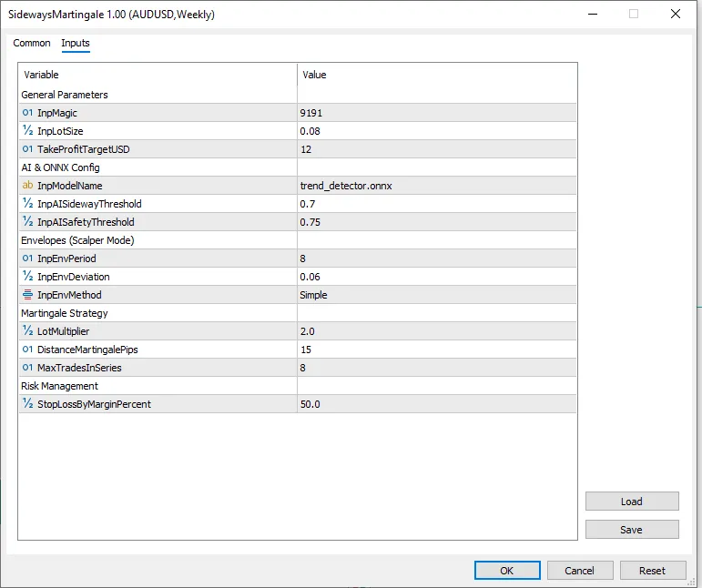Select the InpAISidewayThreshold value field 0.7
702x588 pixels.
(x=437, y=204)
